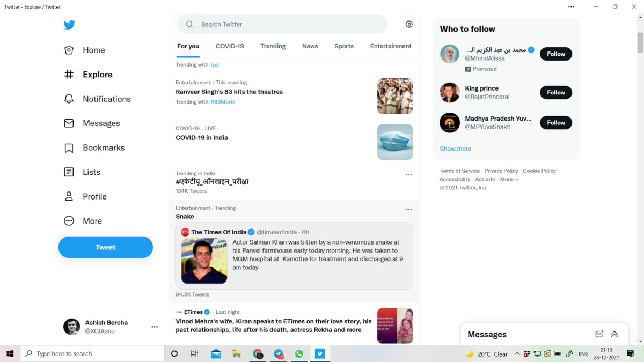Follow the promoted @MhmdAlissa account
The image size is (644, 362).
point(556,54)
